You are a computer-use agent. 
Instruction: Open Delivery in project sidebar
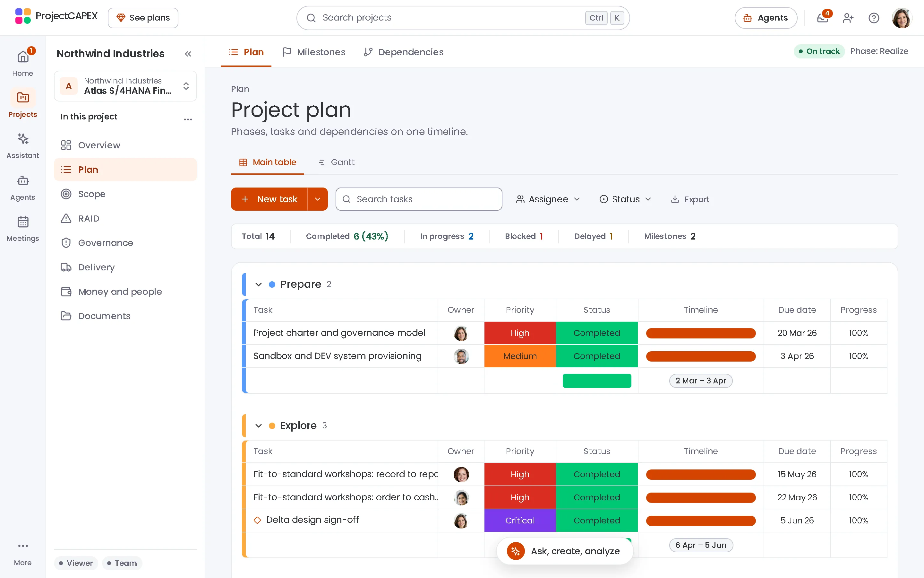point(125,267)
